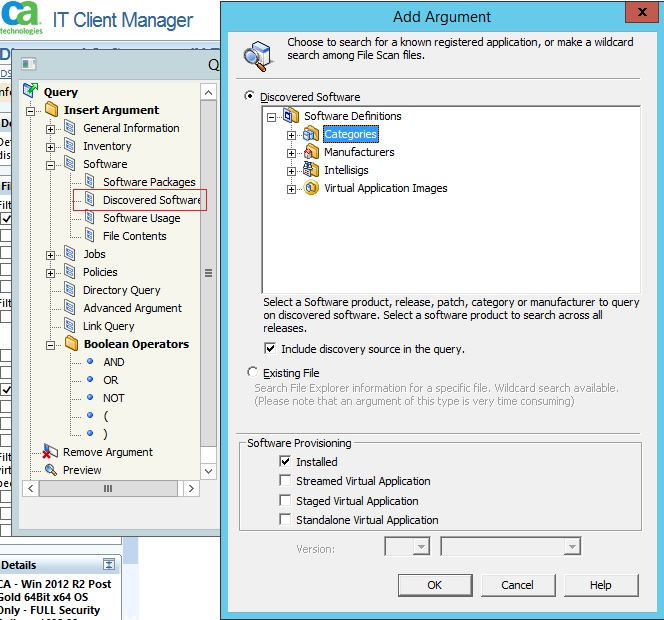Expand the Policies node
Image resolution: width=664 pixels, height=620 pixels.
pyautogui.click(x=50, y=274)
